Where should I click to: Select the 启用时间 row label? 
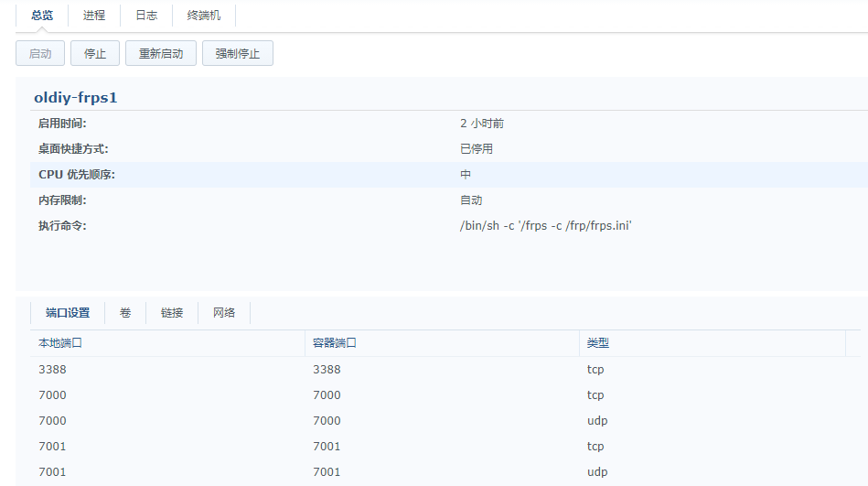62,124
